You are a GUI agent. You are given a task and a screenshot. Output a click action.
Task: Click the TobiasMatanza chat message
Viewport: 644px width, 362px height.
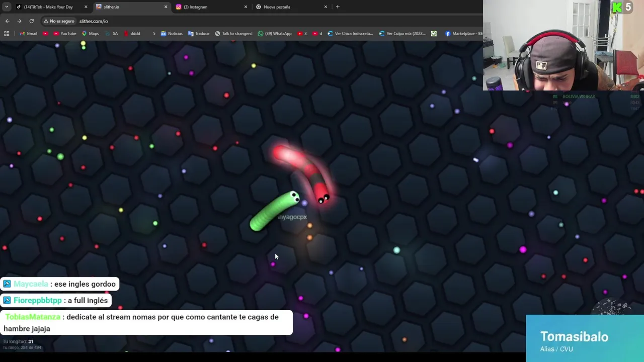(x=146, y=323)
